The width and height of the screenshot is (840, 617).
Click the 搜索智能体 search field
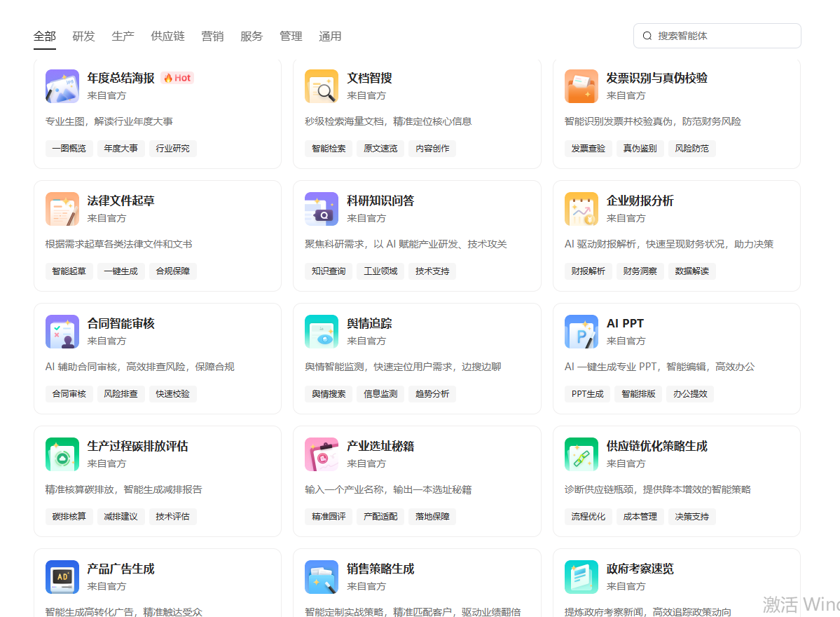click(x=717, y=35)
